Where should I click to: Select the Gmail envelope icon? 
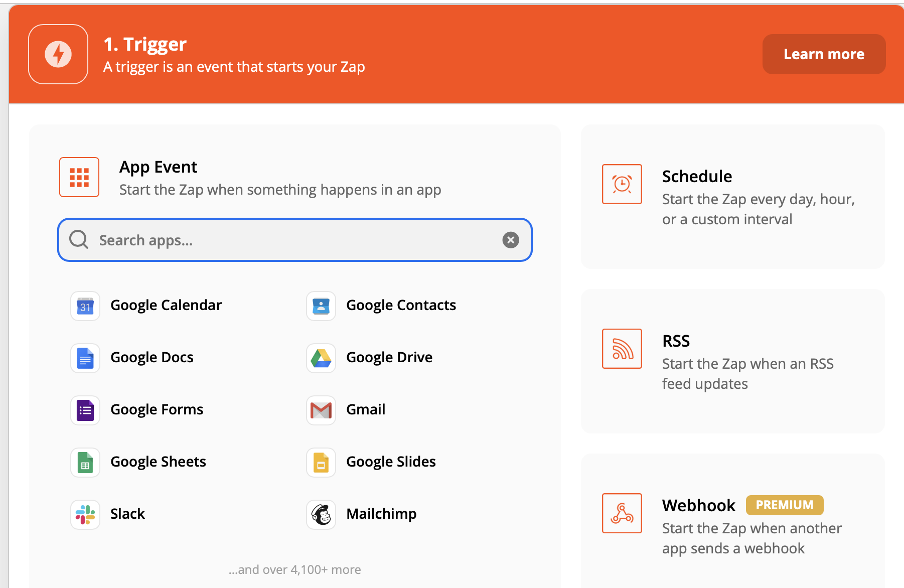pos(321,410)
